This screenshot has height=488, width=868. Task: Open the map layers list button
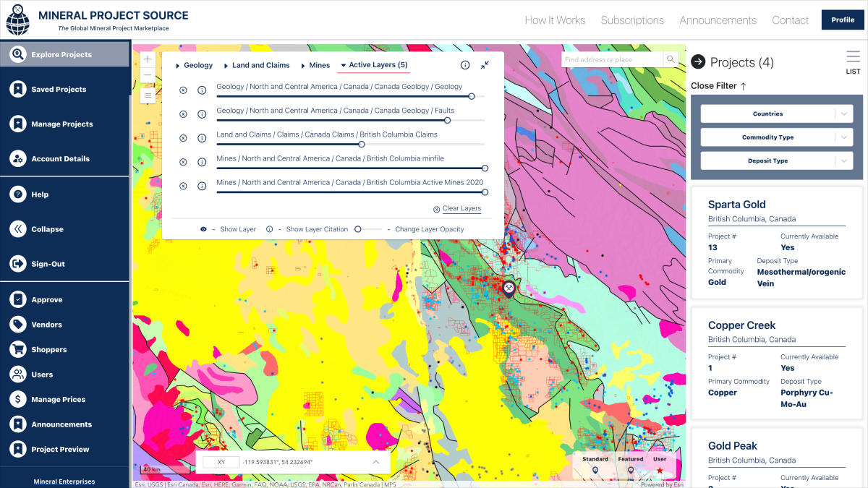[x=148, y=95]
